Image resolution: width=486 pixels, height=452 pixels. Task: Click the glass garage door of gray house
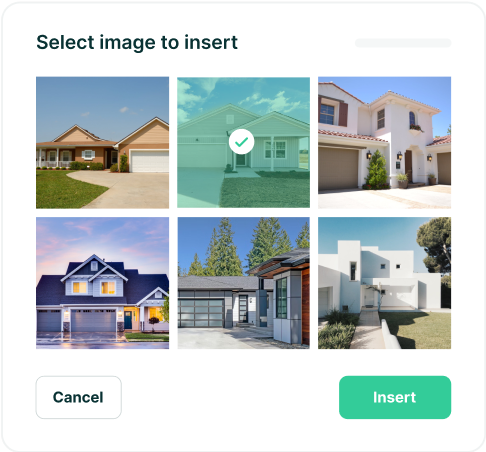click(x=201, y=313)
